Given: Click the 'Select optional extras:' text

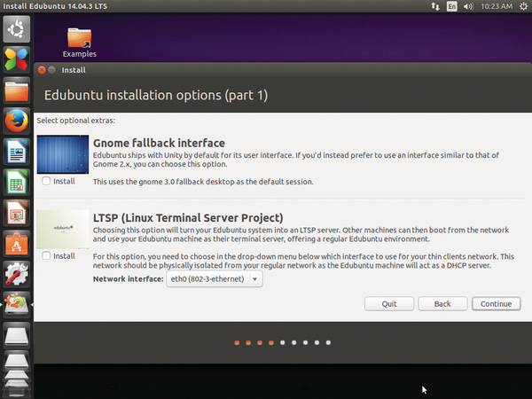Looking at the screenshot, I should 76,121.
